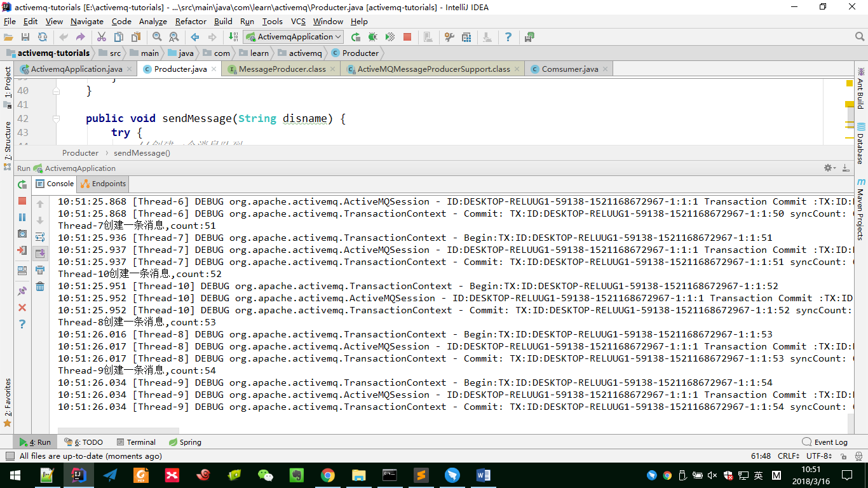The height and width of the screenshot is (488, 868).
Task: Toggle the Pin Tab icon in Run panel
Action: coord(22,290)
